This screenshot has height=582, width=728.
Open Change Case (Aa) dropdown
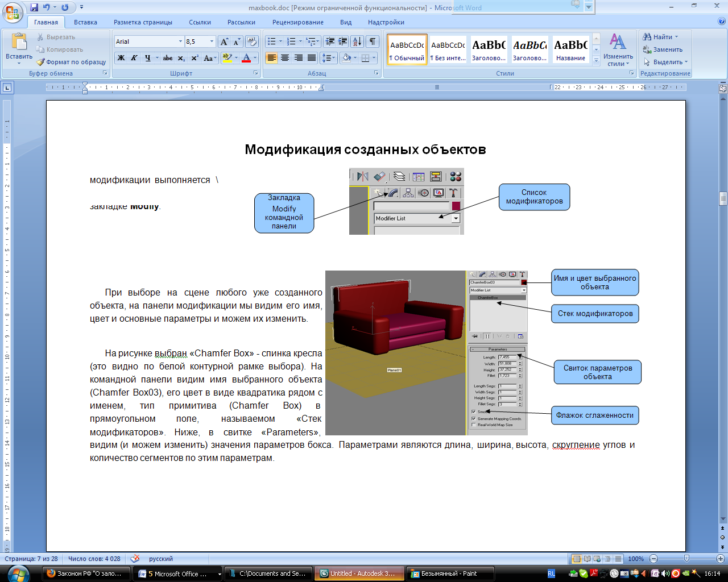(209, 58)
